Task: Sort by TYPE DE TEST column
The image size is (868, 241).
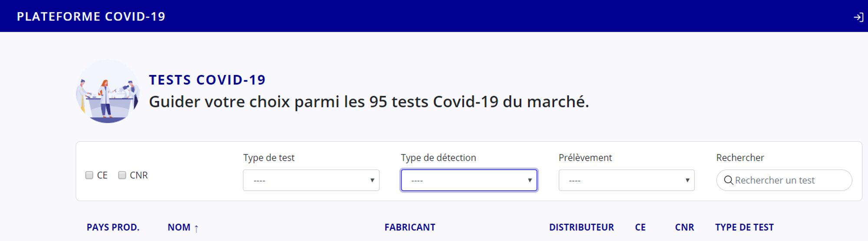Action: (744, 228)
